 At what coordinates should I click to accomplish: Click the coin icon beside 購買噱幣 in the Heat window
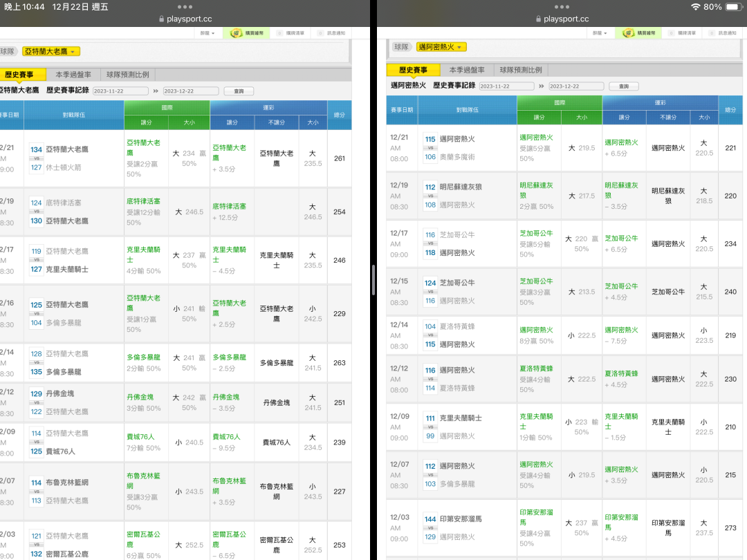(x=629, y=33)
